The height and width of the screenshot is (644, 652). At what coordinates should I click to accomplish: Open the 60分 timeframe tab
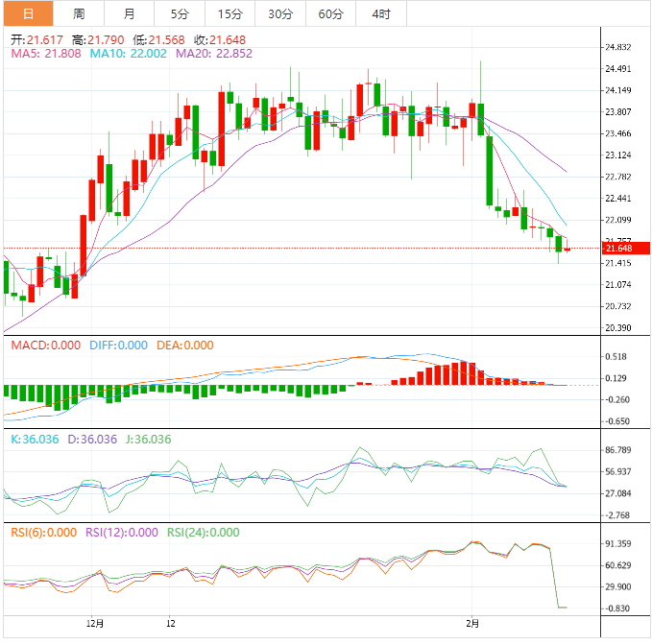330,13
